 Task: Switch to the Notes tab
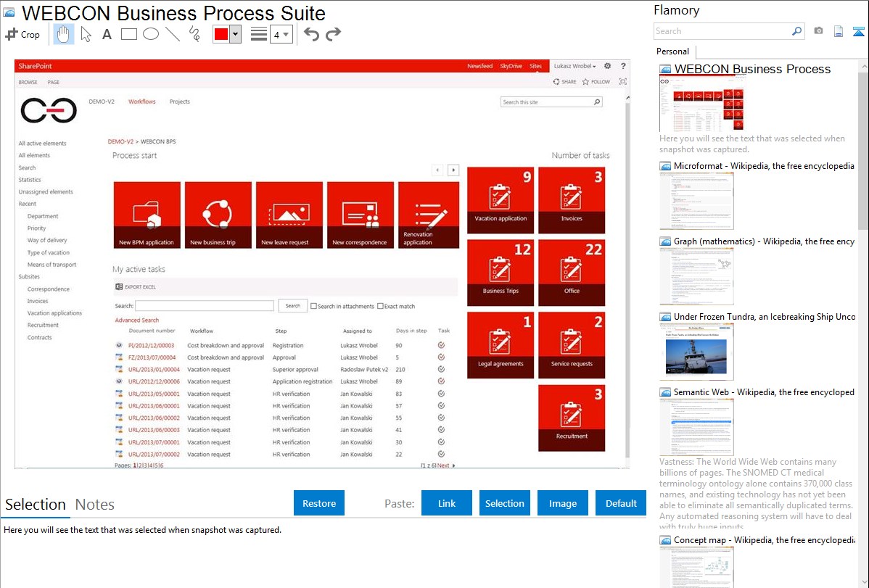pyautogui.click(x=95, y=505)
